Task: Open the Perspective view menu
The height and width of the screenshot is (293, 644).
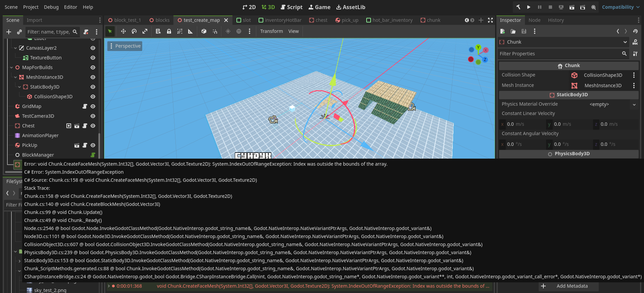Action: point(125,46)
